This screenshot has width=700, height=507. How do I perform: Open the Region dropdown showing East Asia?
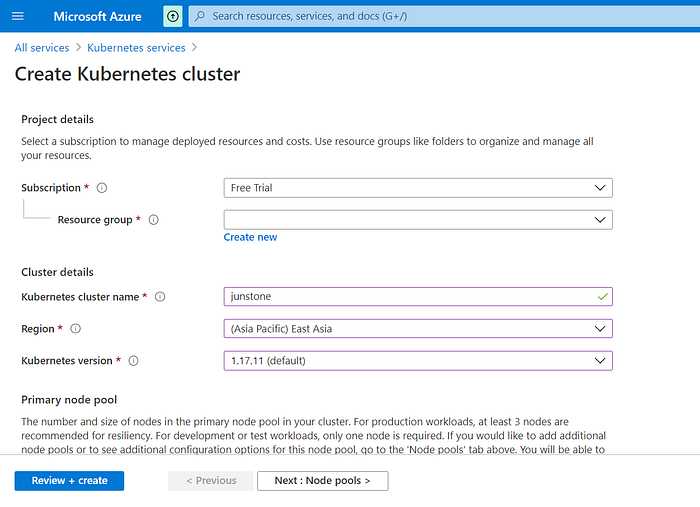[x=418, y=329]
